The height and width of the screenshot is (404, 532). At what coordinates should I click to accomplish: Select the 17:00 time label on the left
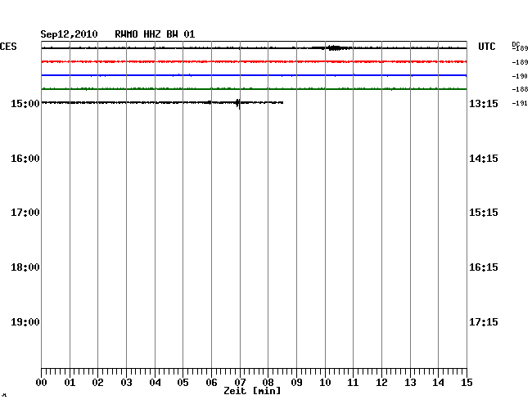[25, 213]
